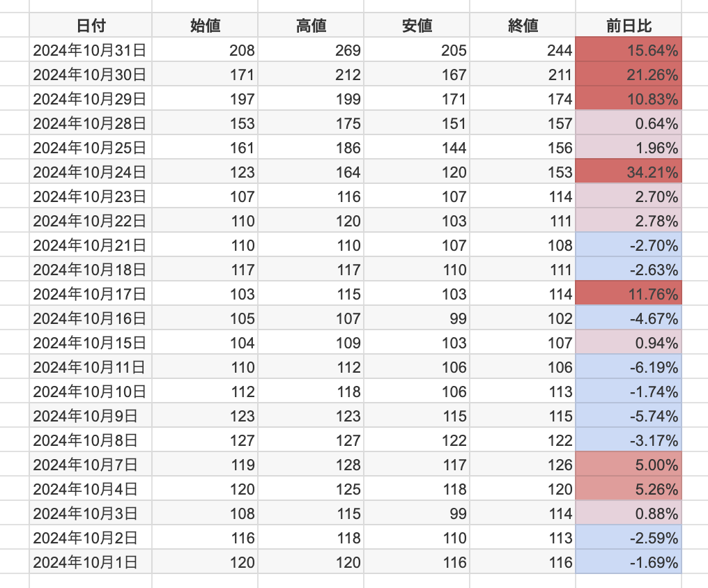Click the 高値 value 269
This screenshot has height=588, width=708.
point(311,50)
